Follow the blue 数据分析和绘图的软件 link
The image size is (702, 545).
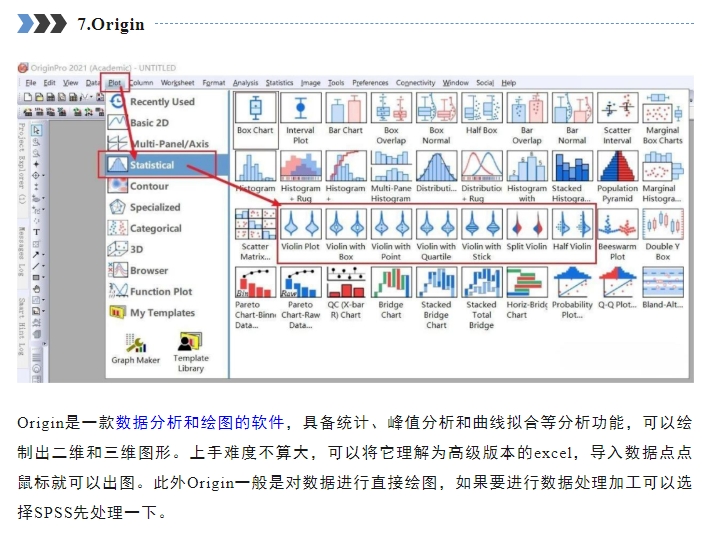pos(200,422)
